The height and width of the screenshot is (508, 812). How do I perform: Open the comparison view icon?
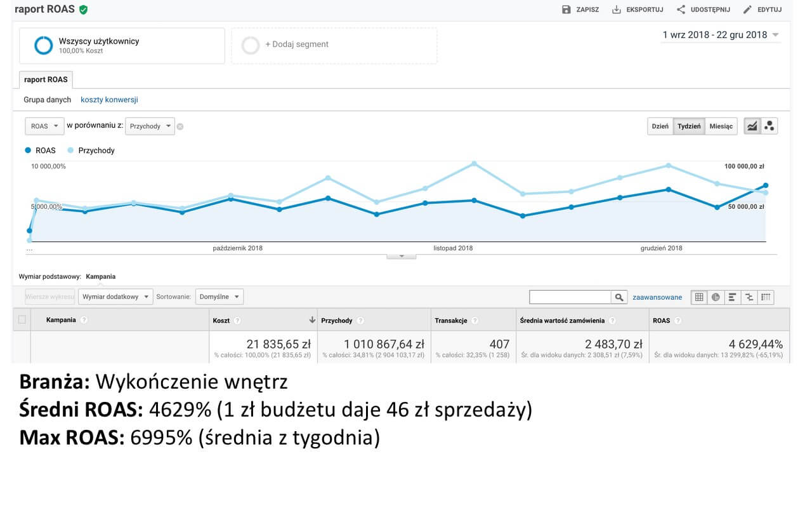(x=749, y=297)
